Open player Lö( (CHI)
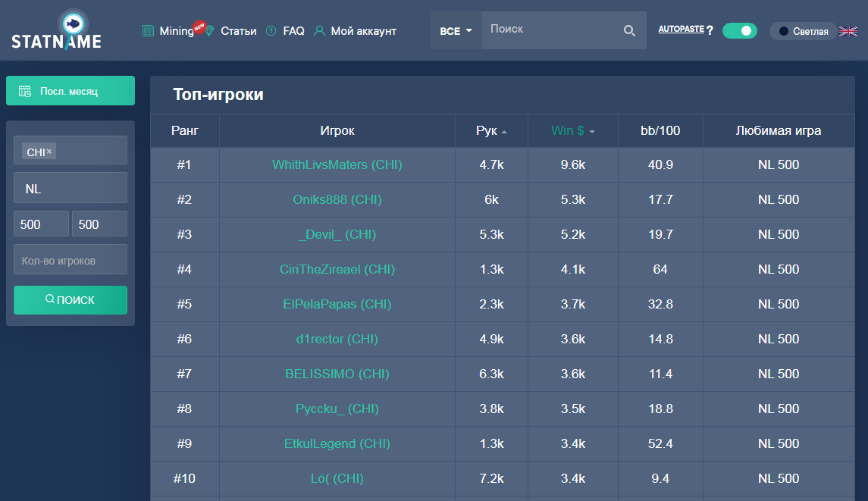Viewport: 868px width, 501px height. (x=337, y=478)
